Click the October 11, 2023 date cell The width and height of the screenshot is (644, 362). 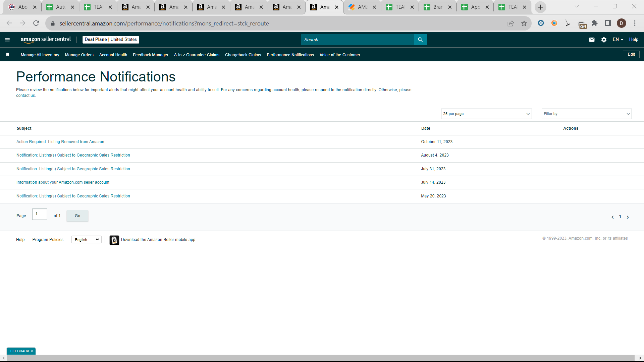(437, 142)
